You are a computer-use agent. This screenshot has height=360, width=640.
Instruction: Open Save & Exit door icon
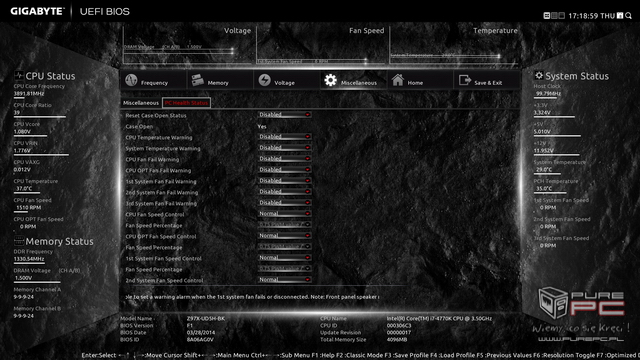click(464, 80)
